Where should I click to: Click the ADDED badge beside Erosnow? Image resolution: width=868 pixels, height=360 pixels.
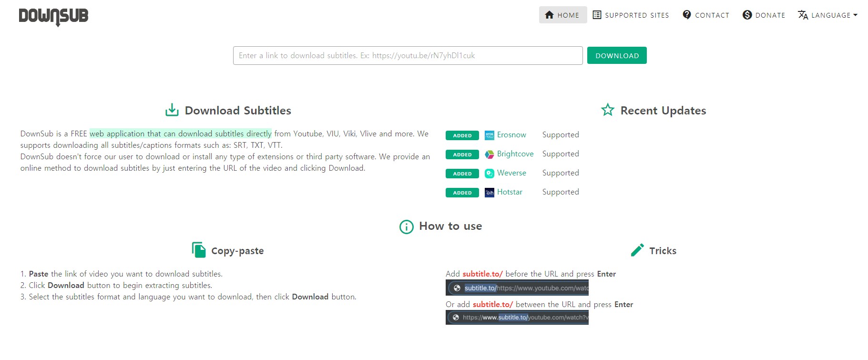[462, 135]
